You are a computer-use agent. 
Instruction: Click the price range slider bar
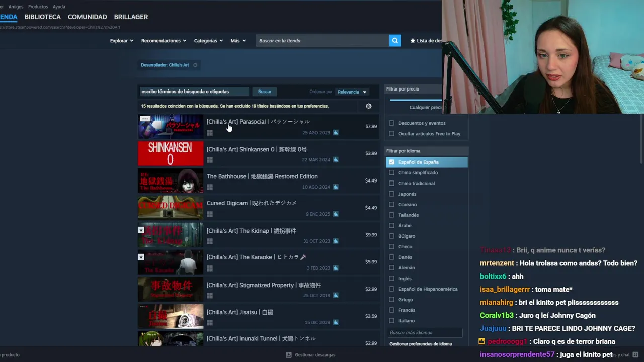coord(416,100)
